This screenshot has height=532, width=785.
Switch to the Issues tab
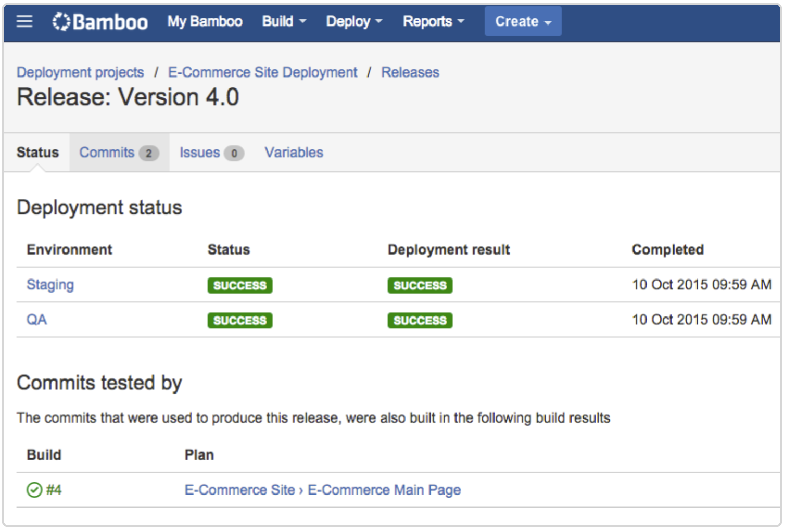(211, 153)
